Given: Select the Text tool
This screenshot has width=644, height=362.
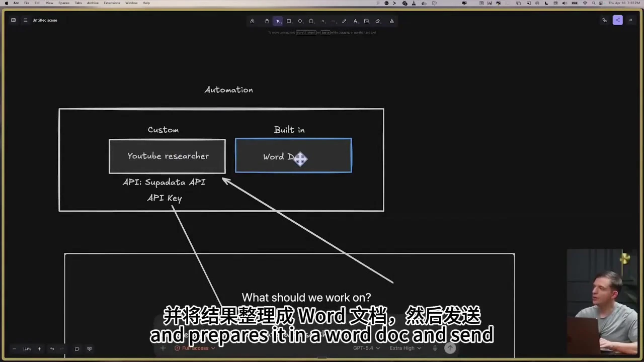Looking at the screenshot, I should tap(355, 21).
